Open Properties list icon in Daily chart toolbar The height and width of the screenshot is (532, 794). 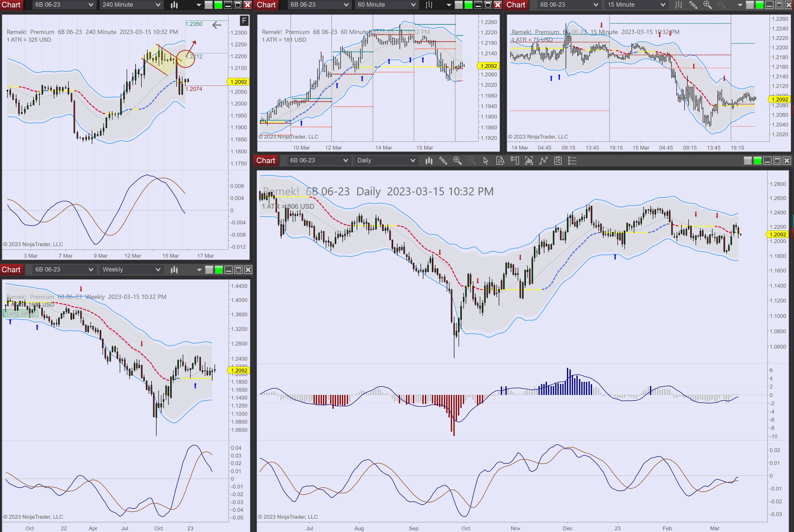pos(572,161)
